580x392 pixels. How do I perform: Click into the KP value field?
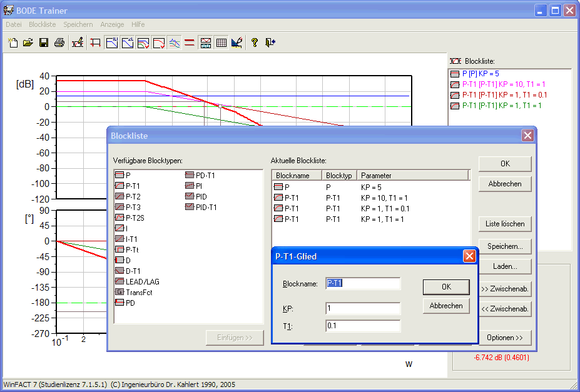click(363, 308)
